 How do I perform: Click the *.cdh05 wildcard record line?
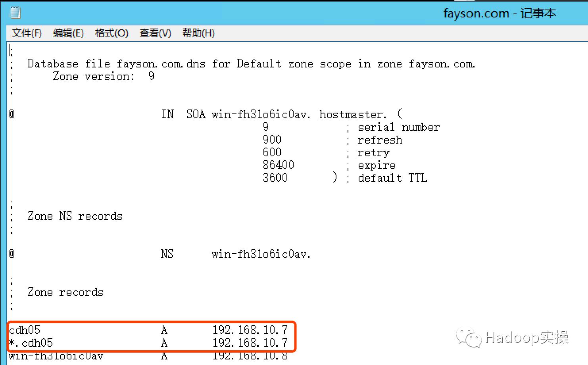(x=31, y=343)
